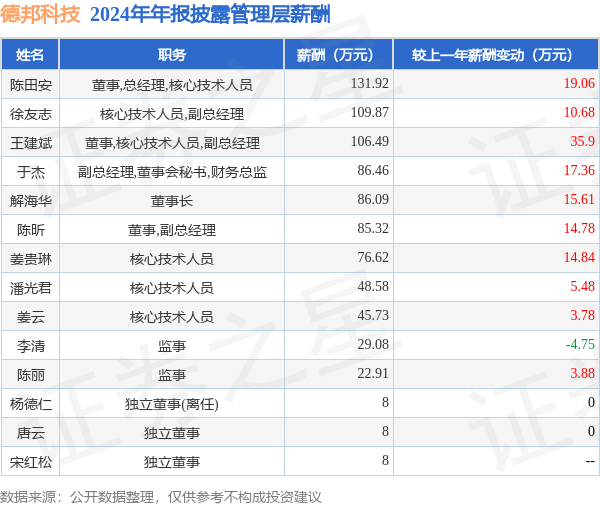Image resolution: width=600 pixels, height=506 pixels.
Task: Click salary change 35.9
Action: (x=582, y=141)
